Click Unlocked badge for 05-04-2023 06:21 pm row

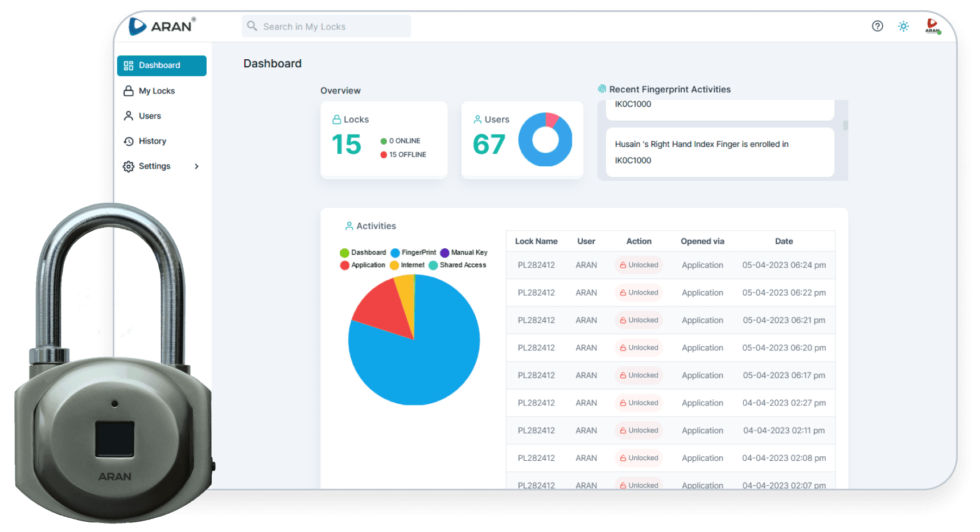(x=639, y=320)
